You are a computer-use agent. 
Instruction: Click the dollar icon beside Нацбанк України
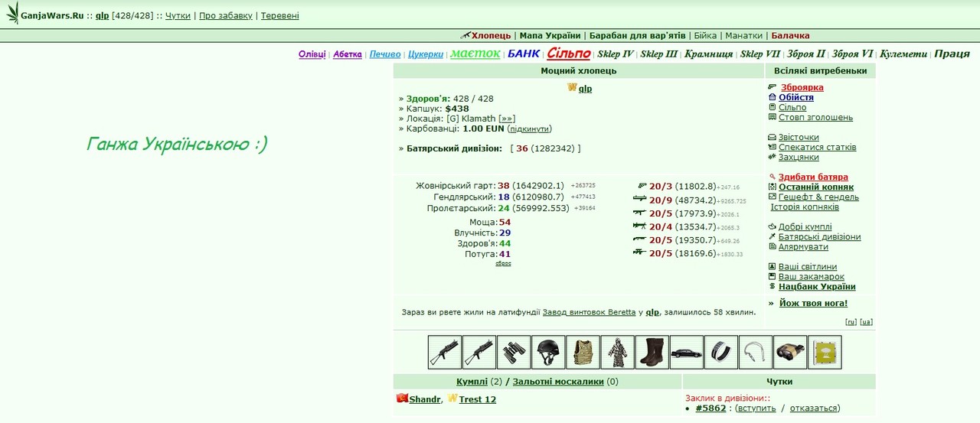[x=772, y=287]
